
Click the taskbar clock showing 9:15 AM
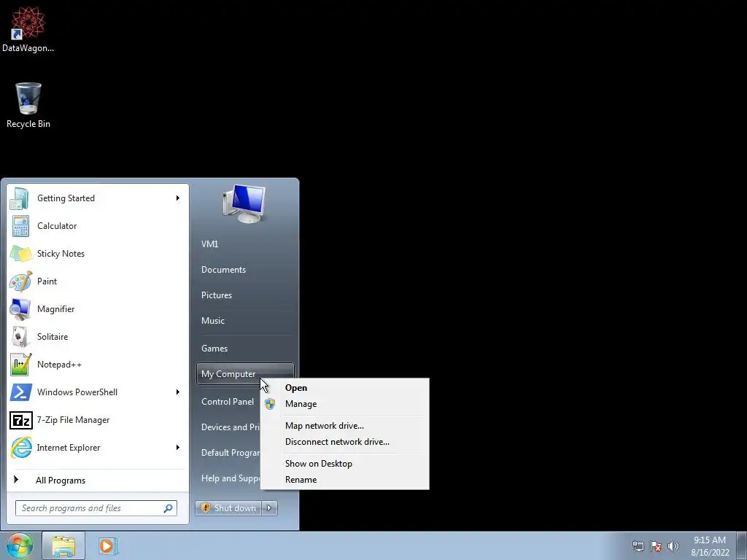coord(710,546)
